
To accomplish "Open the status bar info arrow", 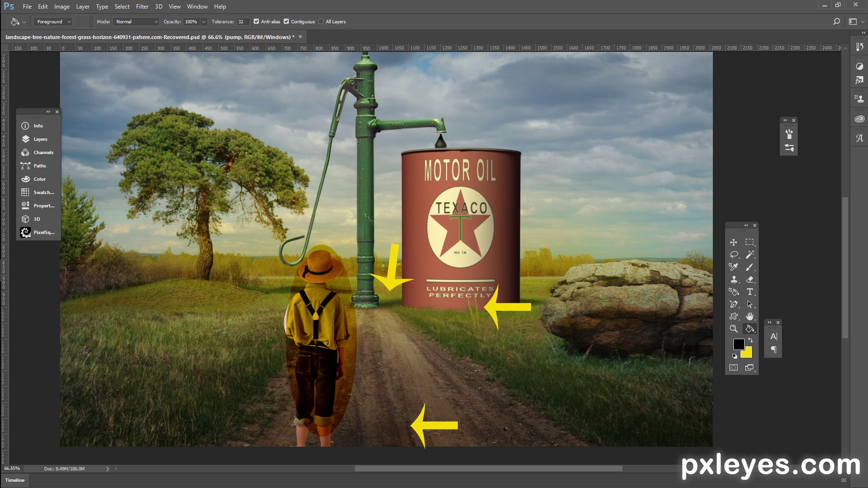I will click(x=107, y=468).
